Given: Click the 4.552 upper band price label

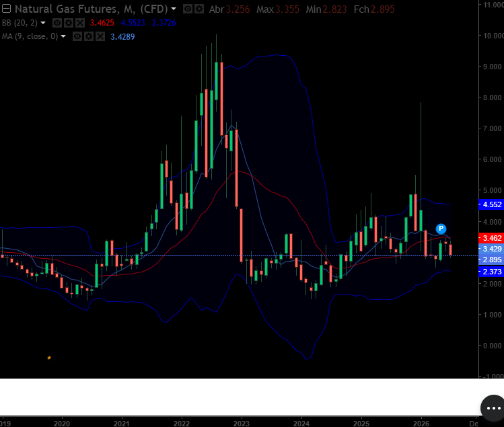Looking at the screenshot, I should tap(491, 204).
